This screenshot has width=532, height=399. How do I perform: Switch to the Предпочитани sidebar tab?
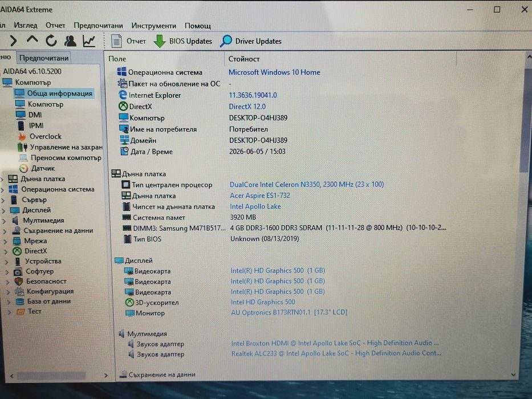pos(44,58)
